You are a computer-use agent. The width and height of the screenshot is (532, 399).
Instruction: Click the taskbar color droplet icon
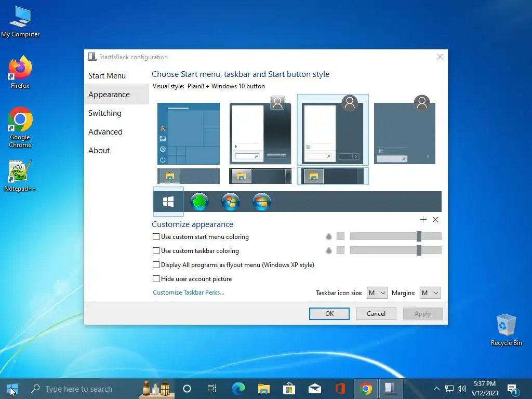click(328, 250)
